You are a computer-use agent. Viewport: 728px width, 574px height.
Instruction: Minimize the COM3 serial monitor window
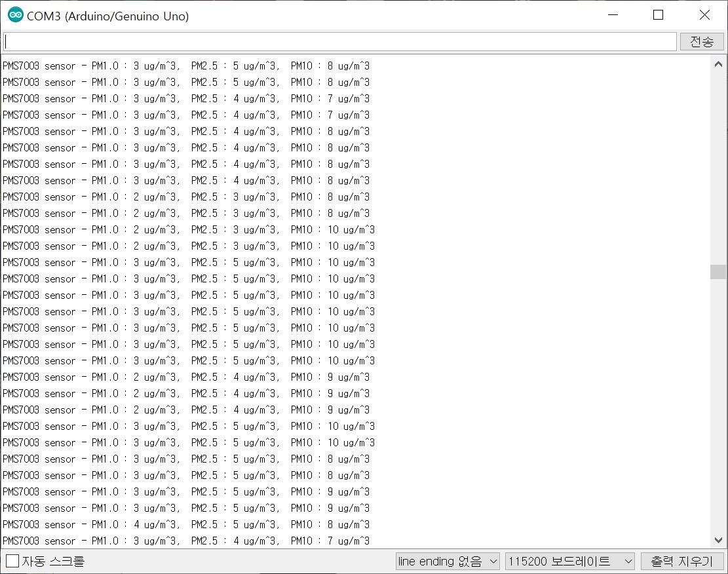click(x=613, y=15)
